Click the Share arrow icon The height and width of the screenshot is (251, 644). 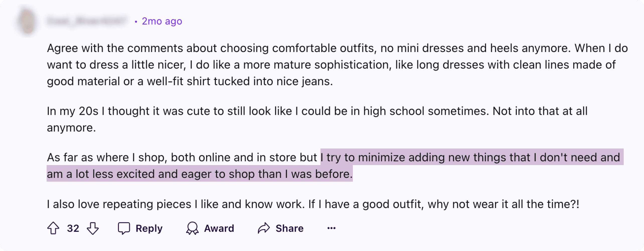click(x=264, y=228)
